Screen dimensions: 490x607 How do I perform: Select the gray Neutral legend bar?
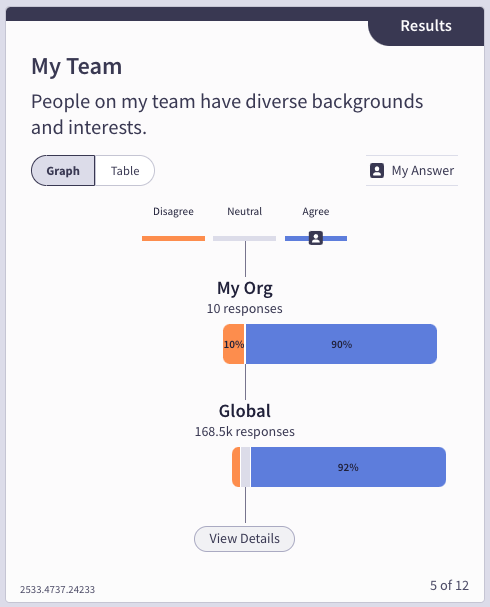click(244, 238)
